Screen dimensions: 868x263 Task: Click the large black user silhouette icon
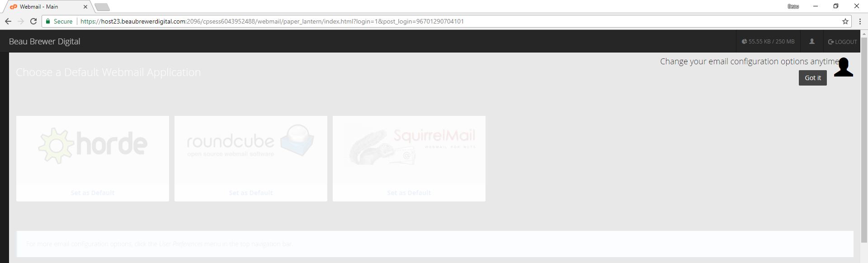844,67
